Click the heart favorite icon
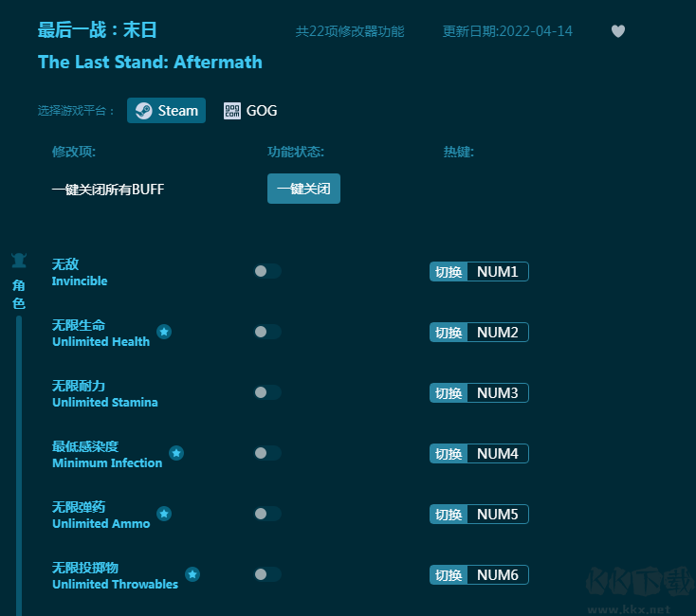The width and height of the screenshot is (696, 616). coord(618,31)
